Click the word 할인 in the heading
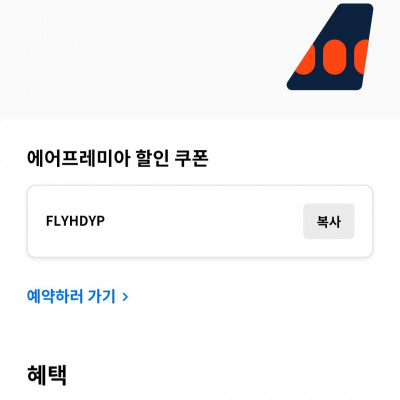Viewport: 400px width, 400px height. pos(152,158)
